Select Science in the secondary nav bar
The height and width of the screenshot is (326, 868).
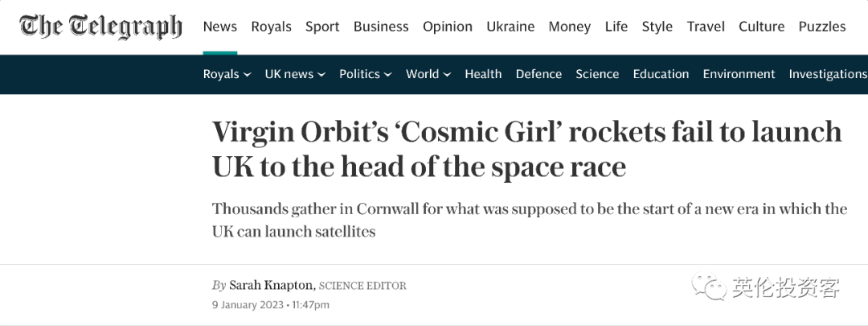pos(597,74)
